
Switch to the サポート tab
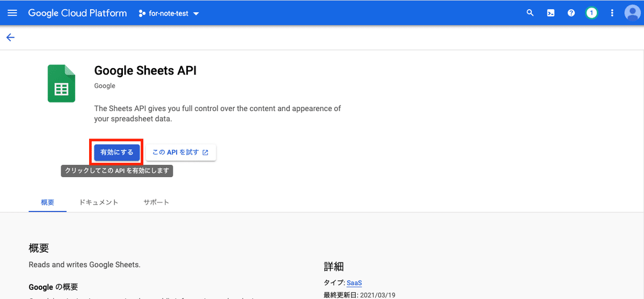(x=156, y=202)
